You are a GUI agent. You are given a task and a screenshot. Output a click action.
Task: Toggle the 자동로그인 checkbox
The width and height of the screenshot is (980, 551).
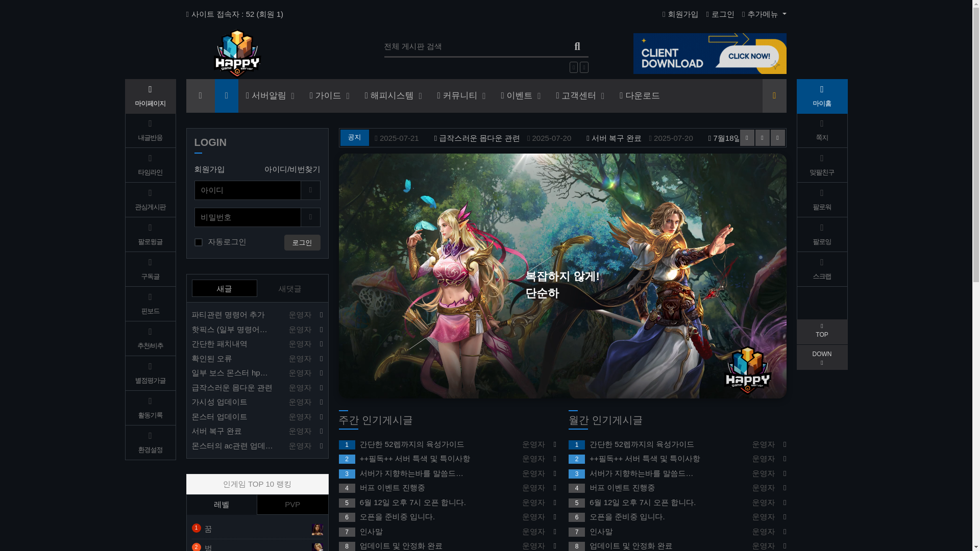point(199,242)
